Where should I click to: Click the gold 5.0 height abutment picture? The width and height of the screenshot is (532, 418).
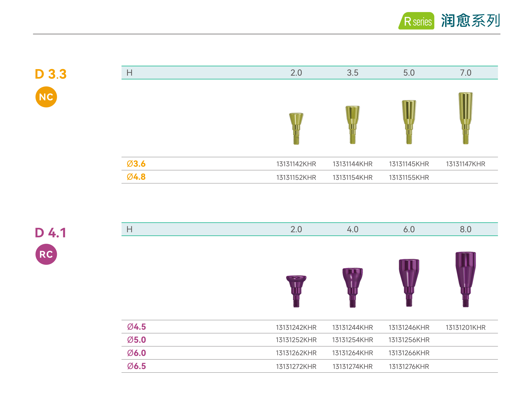[409, 122]
